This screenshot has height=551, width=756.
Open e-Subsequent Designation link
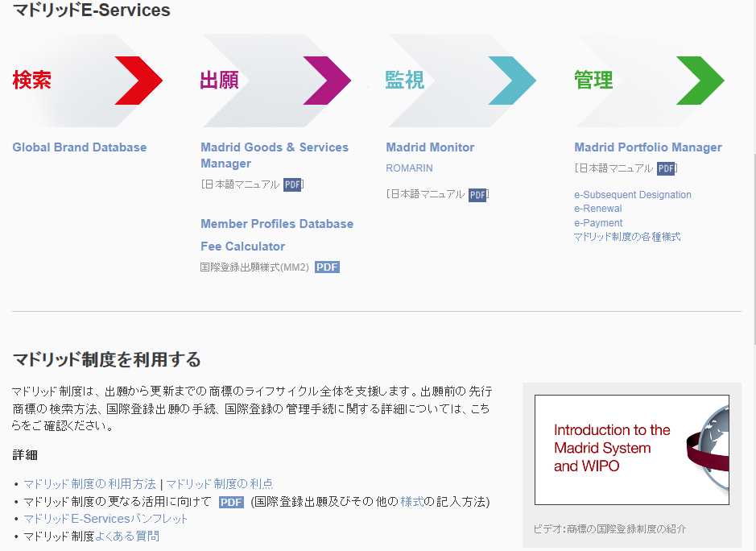coord(633,194)
